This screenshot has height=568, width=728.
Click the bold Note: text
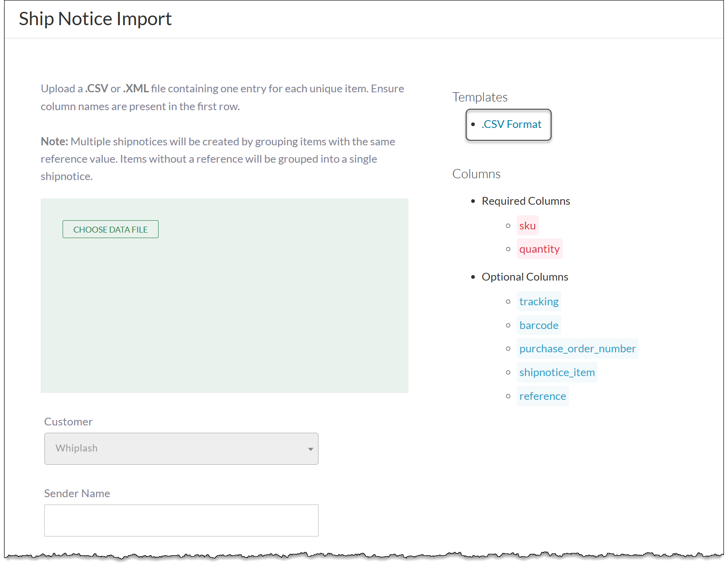tap(54, 142)
